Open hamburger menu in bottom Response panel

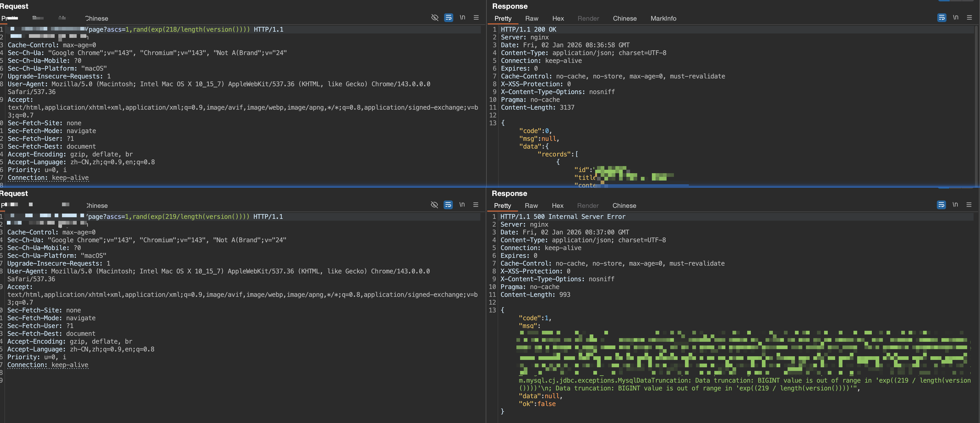point(969,205)
